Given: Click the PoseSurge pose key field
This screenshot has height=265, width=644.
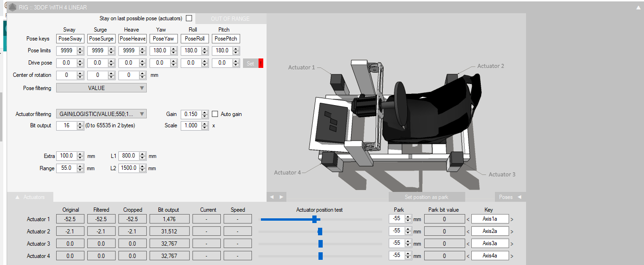Looking at the screenshot, I should coord(101,39).
